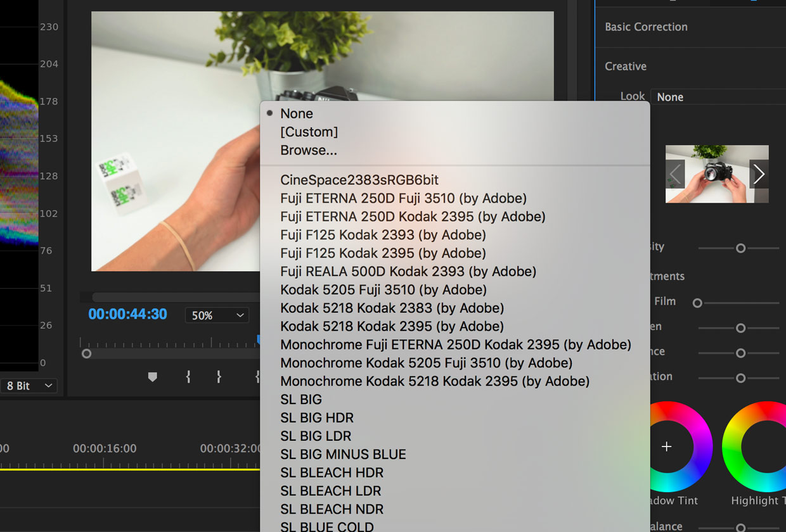
Task: Click the blue playhead in the monitor ruler
Action: coord(259,340)
